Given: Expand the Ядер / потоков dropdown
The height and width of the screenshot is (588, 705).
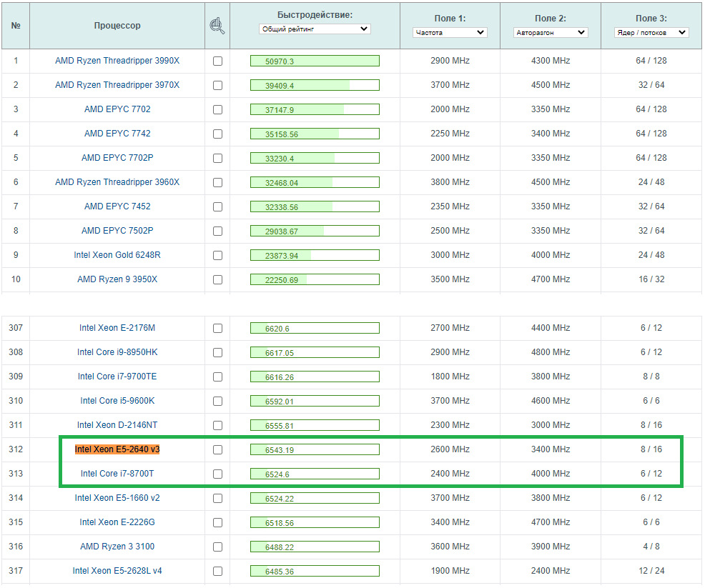Looking at the screenshot, I should click(x=651, y=32).
